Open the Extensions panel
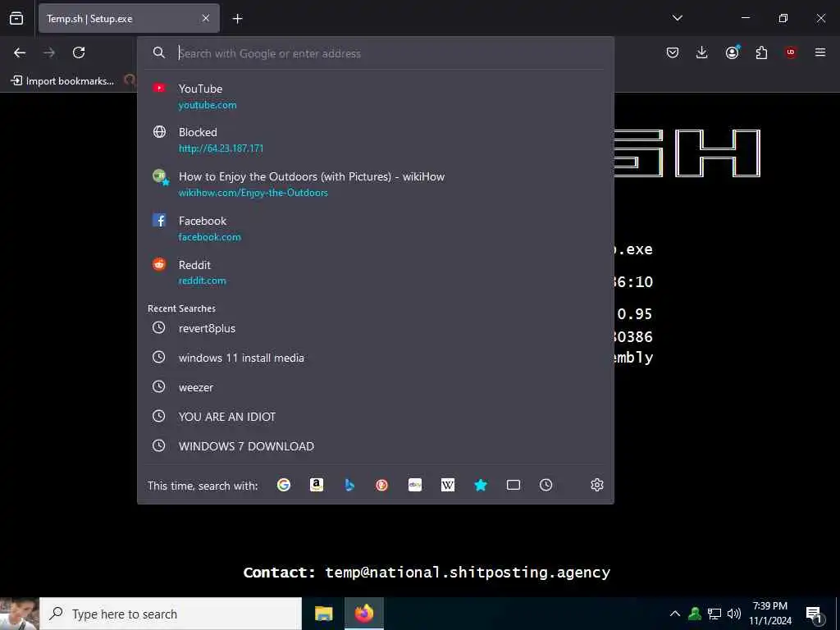The image size is (840, 630). point(761,52)
